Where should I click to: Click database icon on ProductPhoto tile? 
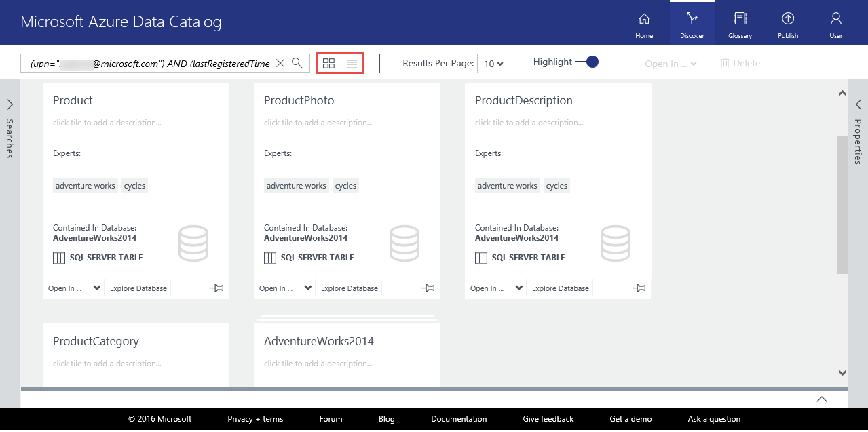click(404, 243)
